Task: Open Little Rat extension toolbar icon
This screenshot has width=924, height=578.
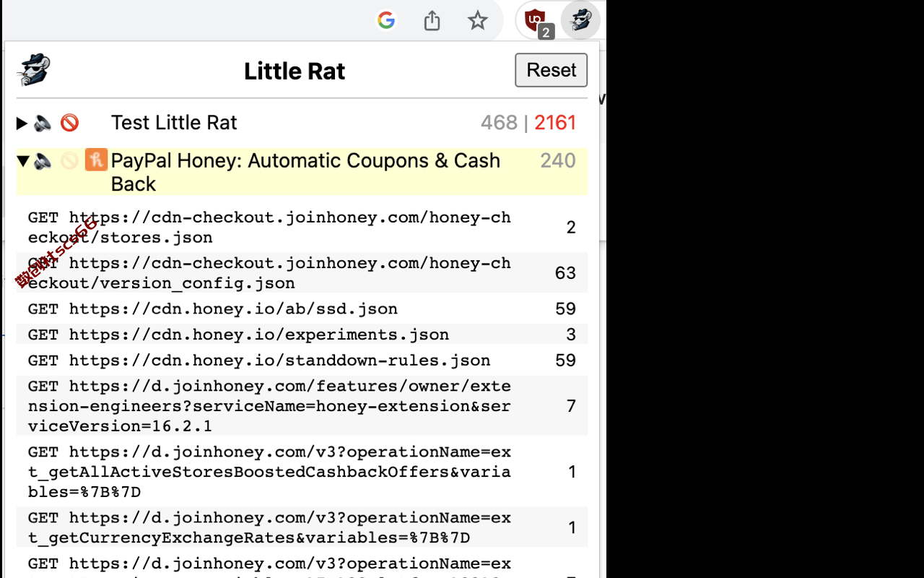Action: (581, 20)
